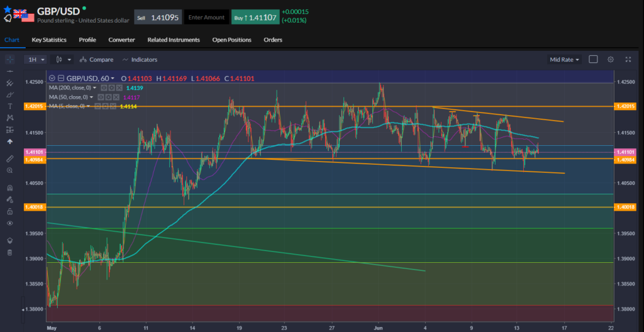The width and height of the screenshot is (644, 332).
Task: Select the crosshair cursor tool
Action: pos(9,59)
